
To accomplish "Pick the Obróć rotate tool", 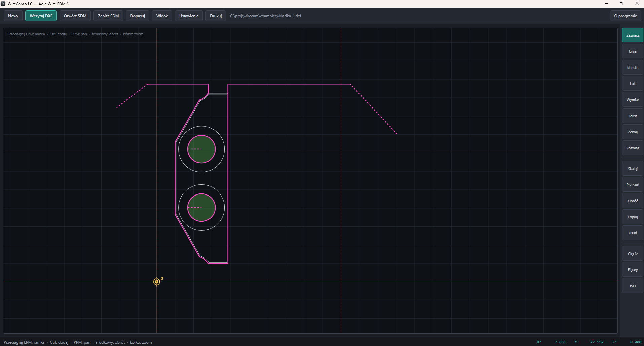I will pos(633,201).
